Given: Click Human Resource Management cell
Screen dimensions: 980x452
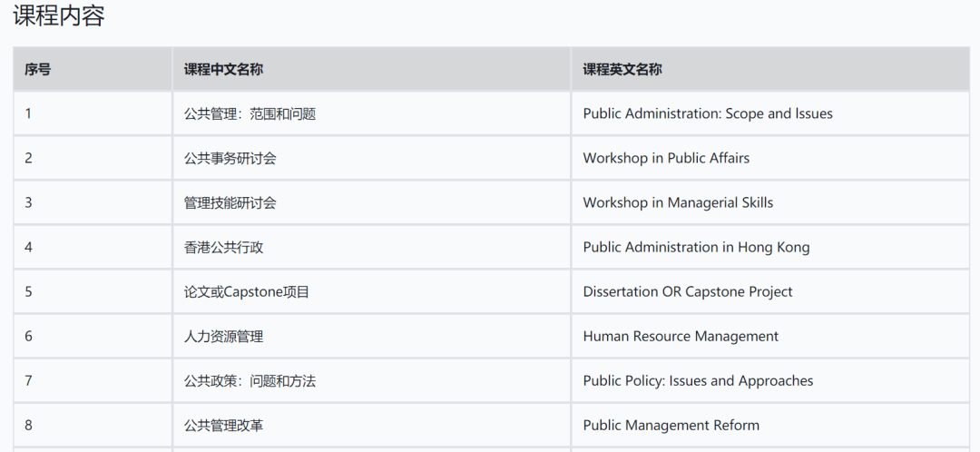Looking at the screenshot, I should [770, 337].
